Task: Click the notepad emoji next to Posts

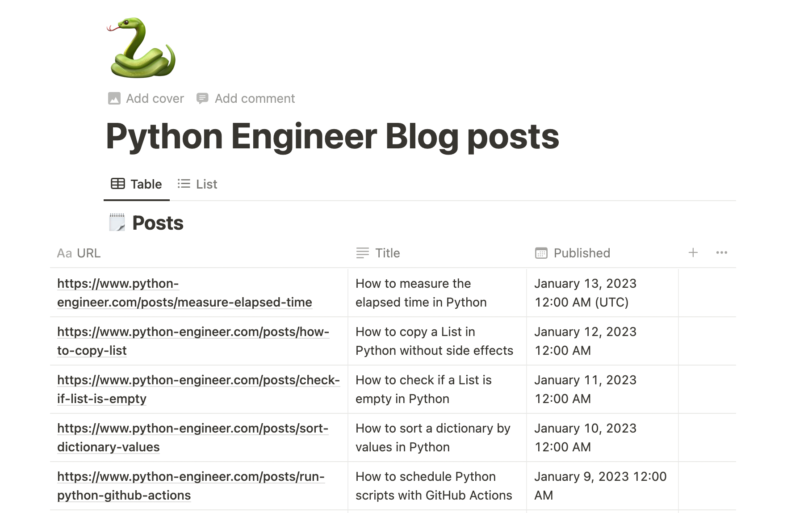Action: point(117,222)
